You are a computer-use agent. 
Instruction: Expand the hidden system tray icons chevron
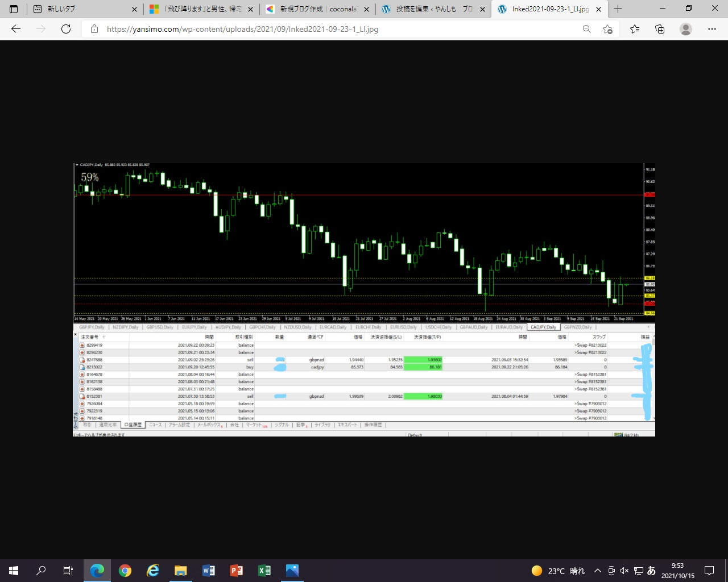[x=597, y=571]
